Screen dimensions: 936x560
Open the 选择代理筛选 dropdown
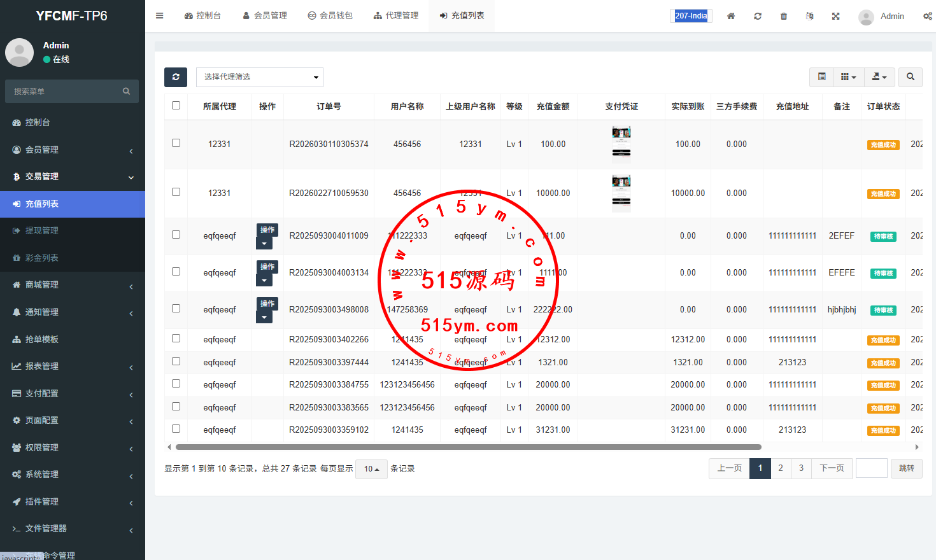[260, 77]
